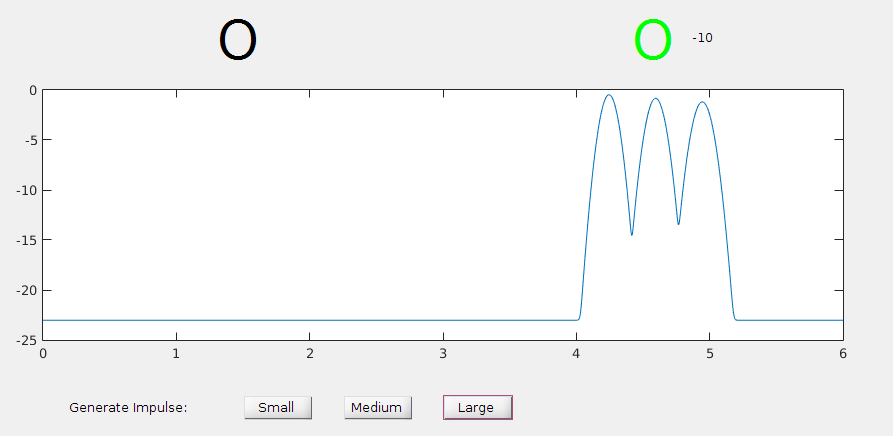Click the x-axis tick label 2
This screenshot has height=436, width=893.
(309, 353)
